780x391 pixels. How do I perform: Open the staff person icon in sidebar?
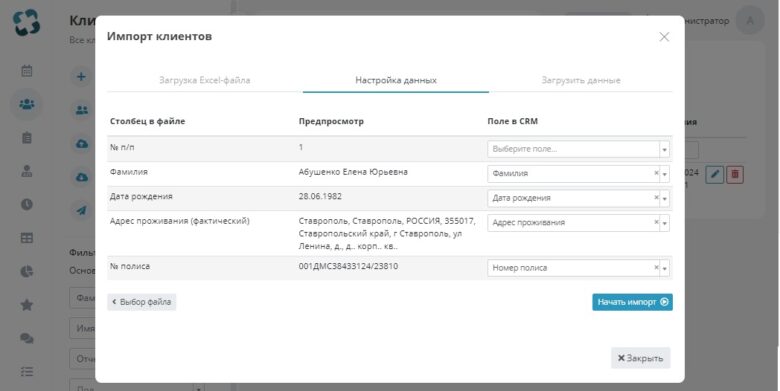(27, 171)
